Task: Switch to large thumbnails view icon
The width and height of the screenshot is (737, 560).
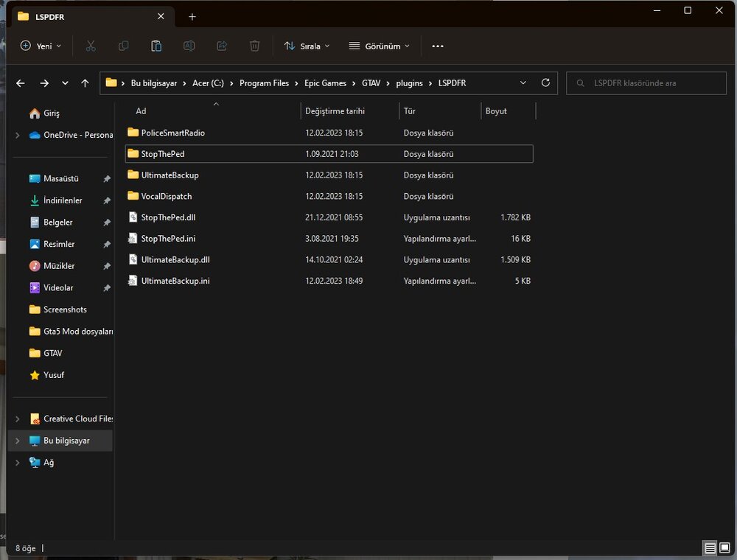Action: point(724,548)
